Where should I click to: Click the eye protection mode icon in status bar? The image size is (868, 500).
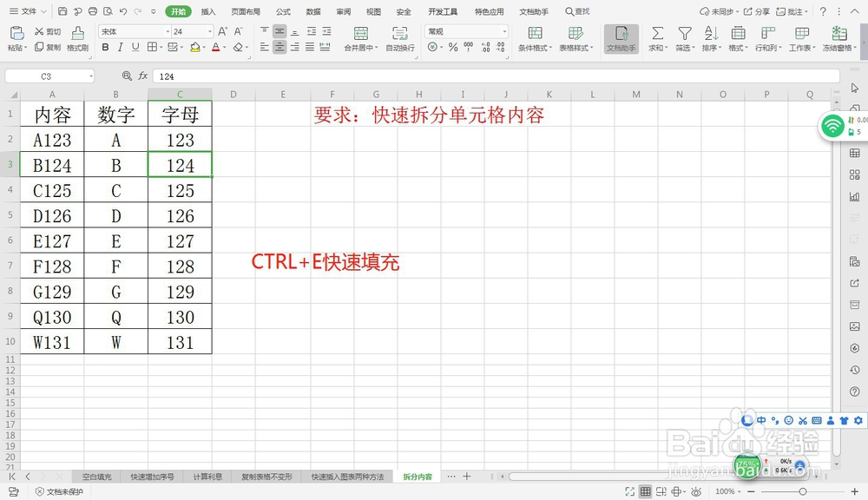pyautogui.click(x=696, y=491)
